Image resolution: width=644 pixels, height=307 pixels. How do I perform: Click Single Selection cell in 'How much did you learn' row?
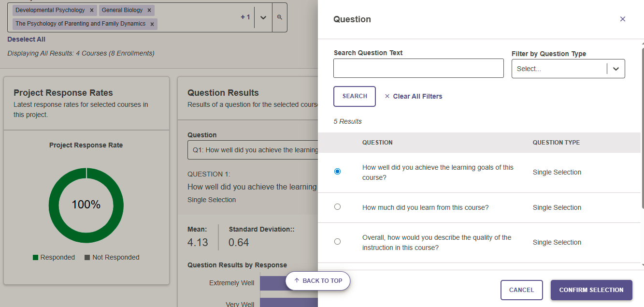[557, 207]
